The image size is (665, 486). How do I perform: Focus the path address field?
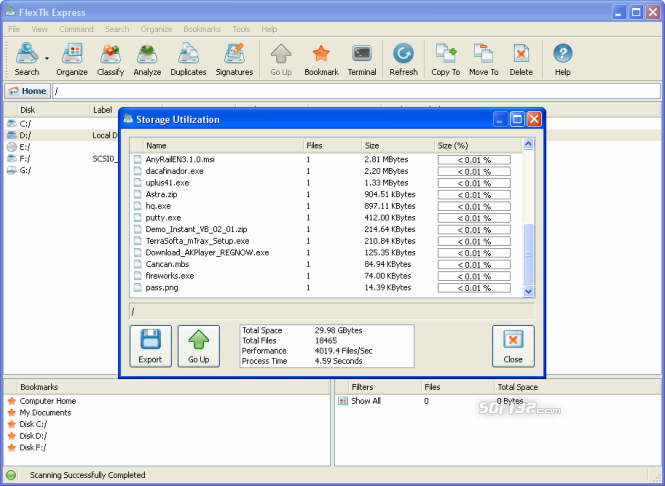[x=356, y=91]
